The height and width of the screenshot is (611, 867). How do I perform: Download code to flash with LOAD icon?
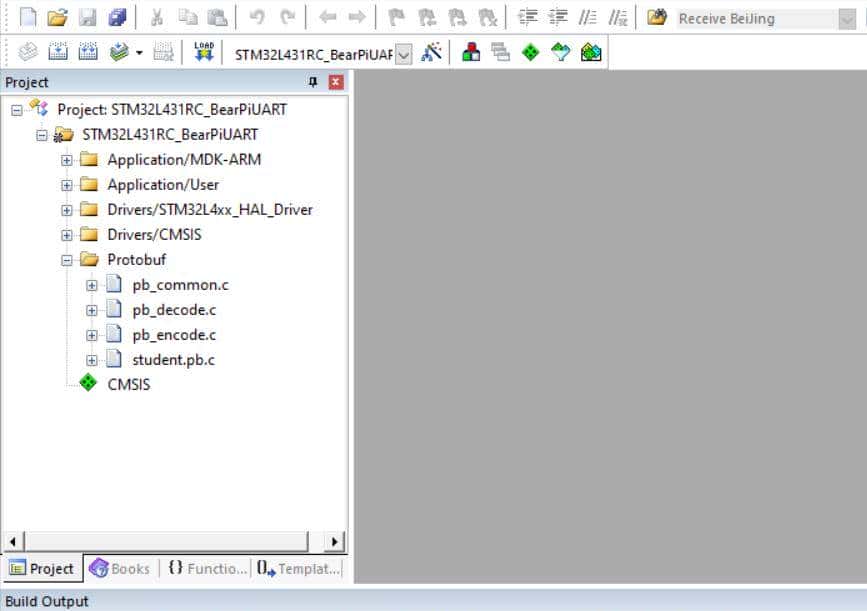204,53
